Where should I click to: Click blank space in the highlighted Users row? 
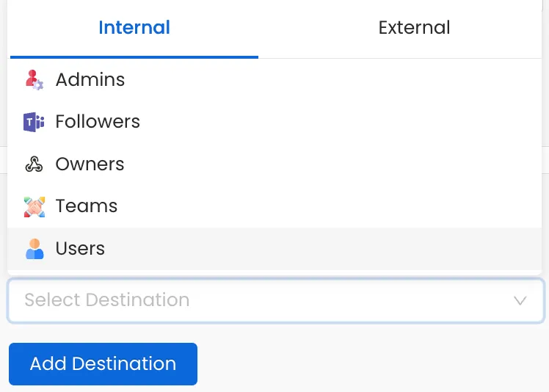[x=330, y=249]
